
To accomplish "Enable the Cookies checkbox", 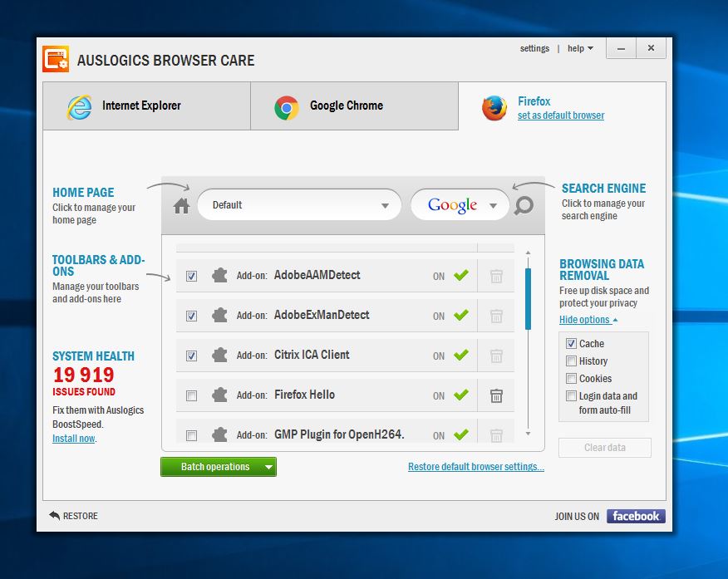I will pyautogui.click(x=572, y=378).
